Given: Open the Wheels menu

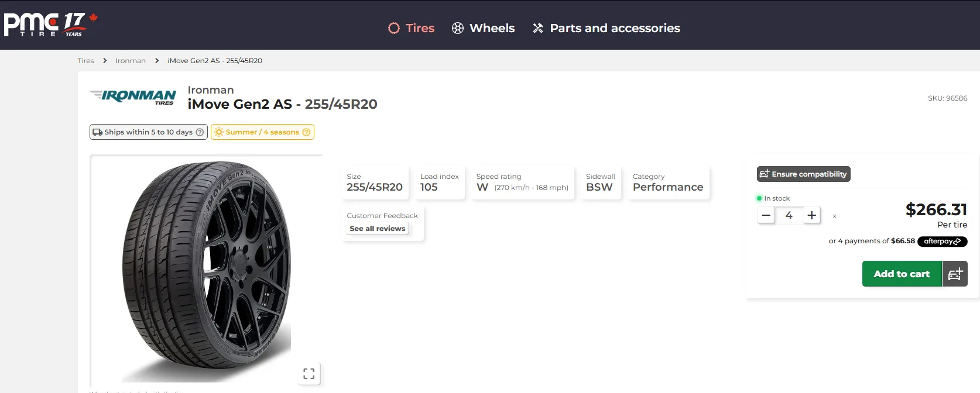Looking at the screenshot, I should (x=483, y=28).
